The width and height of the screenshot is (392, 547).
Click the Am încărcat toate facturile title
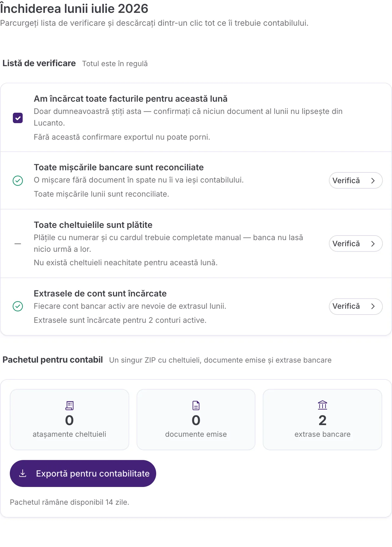(130, 99)
